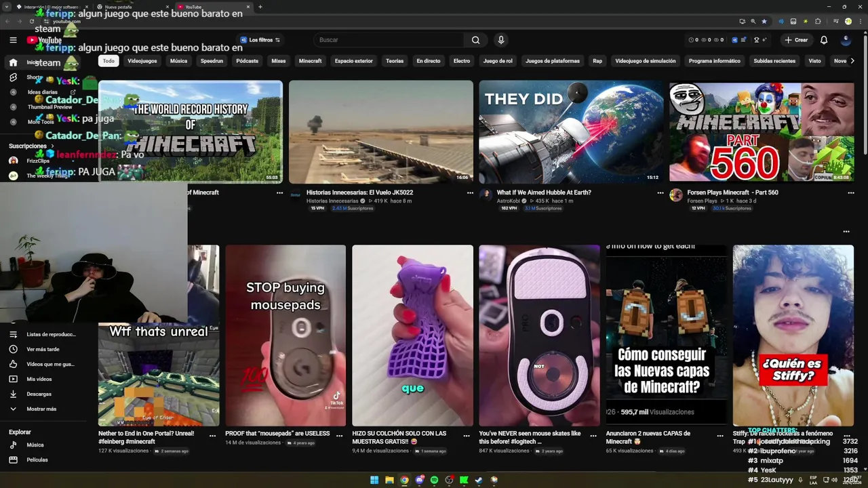
Task: Open options for mouse skates short
Action: [x=593, y=436]
